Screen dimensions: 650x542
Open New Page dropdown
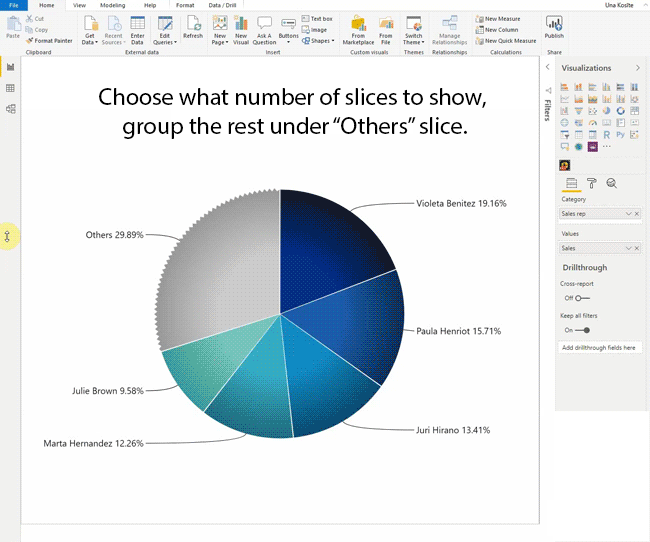[x=220, y=31]
